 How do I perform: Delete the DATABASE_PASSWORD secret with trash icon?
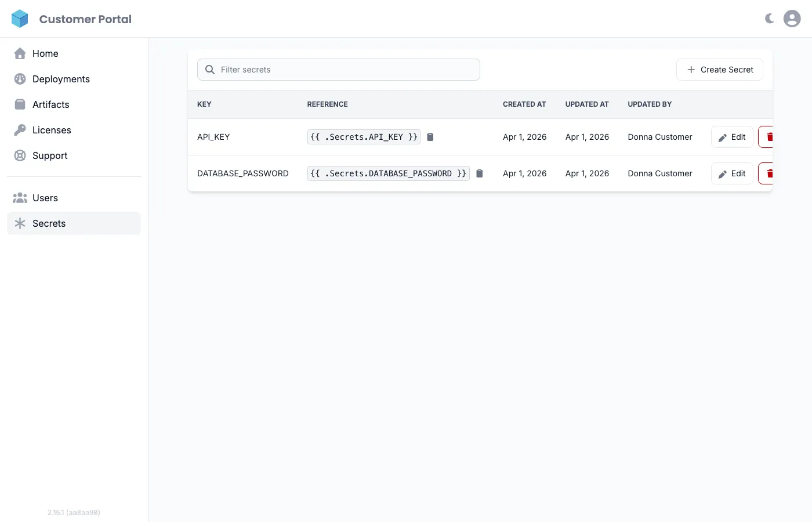tap(770, 173)
